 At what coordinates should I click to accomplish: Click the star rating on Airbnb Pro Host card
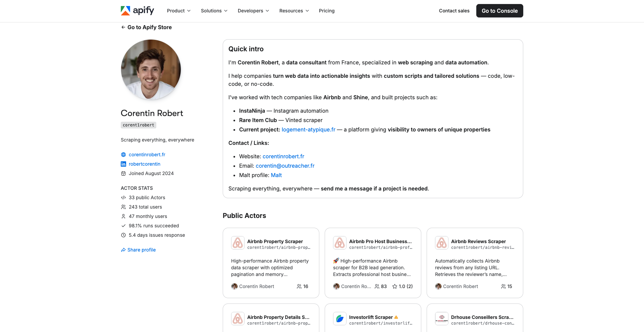pyautogui.click(x=402, y=286)
